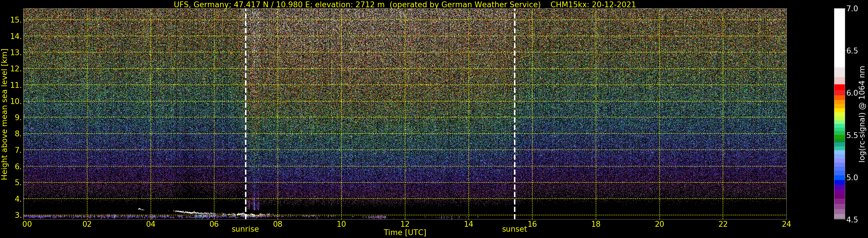Click the '6.5' colorbar tick value
The image size is (868, 238).
pyautogui.click(x=852, y=51)
